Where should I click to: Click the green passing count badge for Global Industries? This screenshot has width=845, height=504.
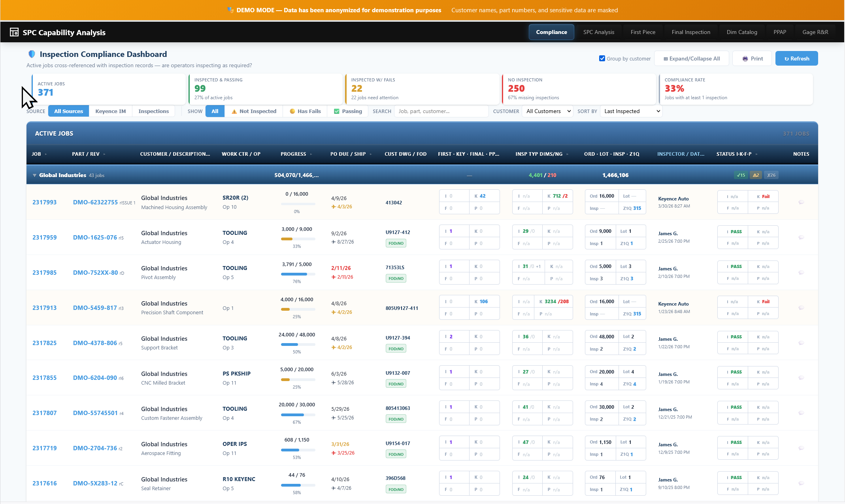coord(741,175)
